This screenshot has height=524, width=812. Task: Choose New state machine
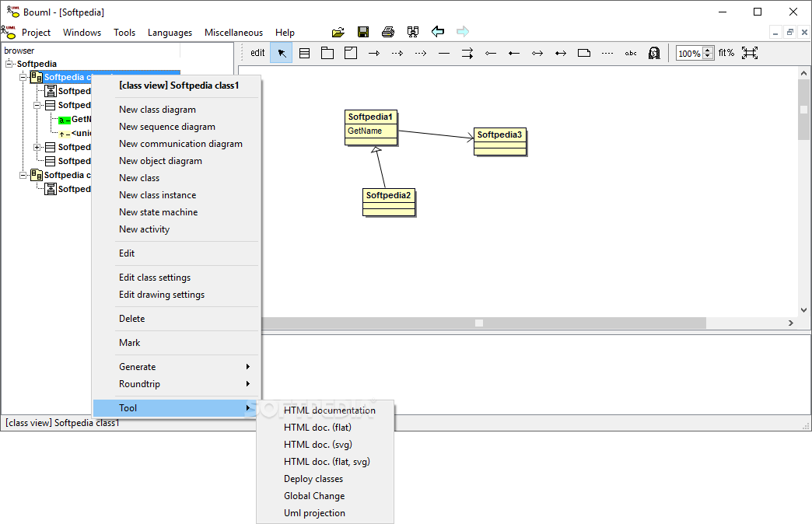[176, 211]
